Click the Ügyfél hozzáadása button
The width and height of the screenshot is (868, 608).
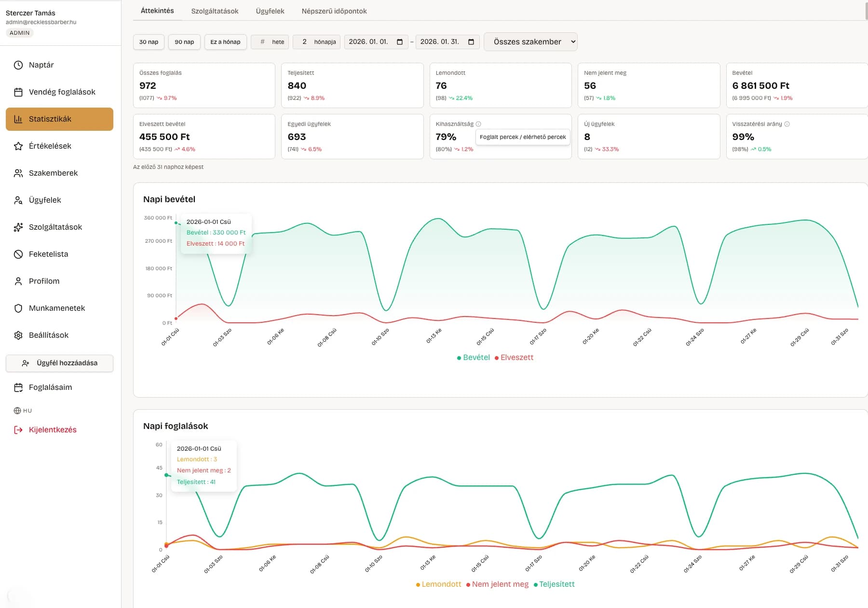(60, 363)
